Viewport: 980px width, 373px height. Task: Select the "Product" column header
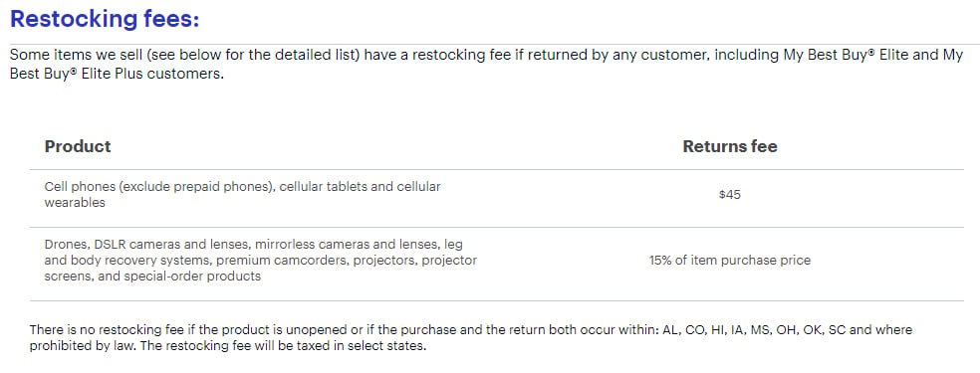[78, 146]
